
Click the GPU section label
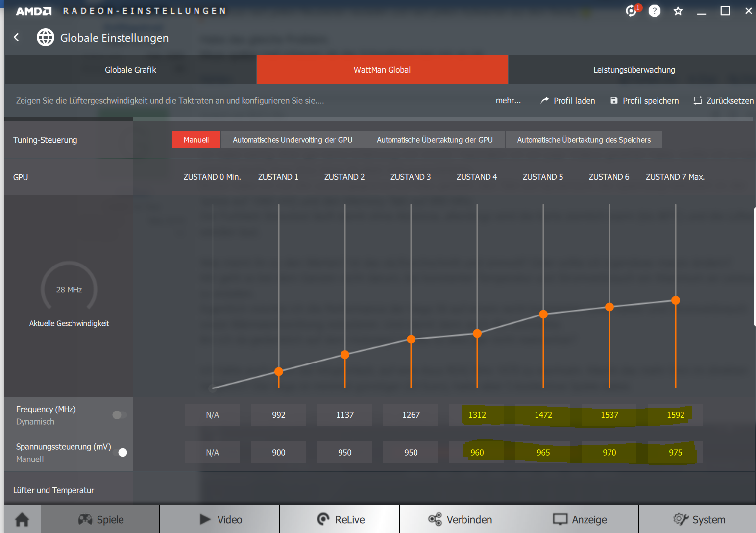click(21, 177)
